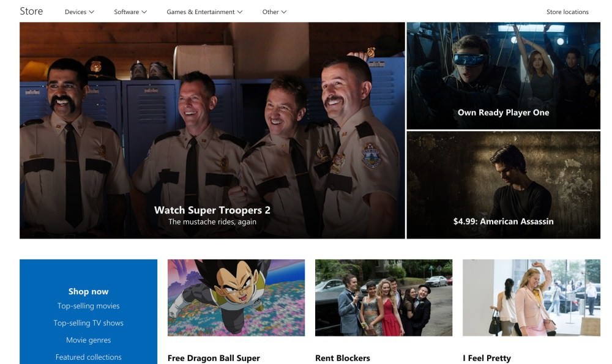612x364 pixels.
Task: Open the $4.99: American Assassin tile
Action: tap(504, 185)
